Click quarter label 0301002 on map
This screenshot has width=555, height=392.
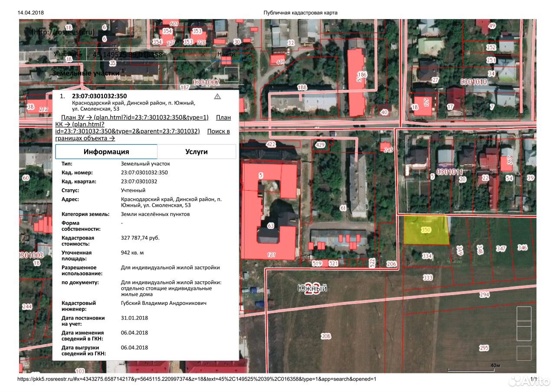coord(206,82)
